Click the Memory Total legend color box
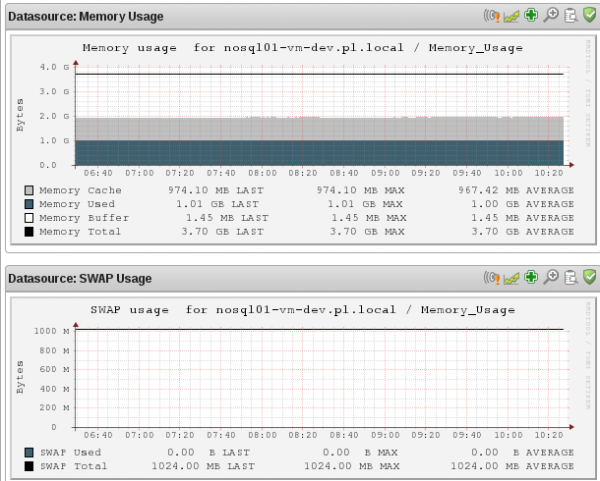Image resolution: width=600 pixels, height=481 pixels. tap(29, 232)
